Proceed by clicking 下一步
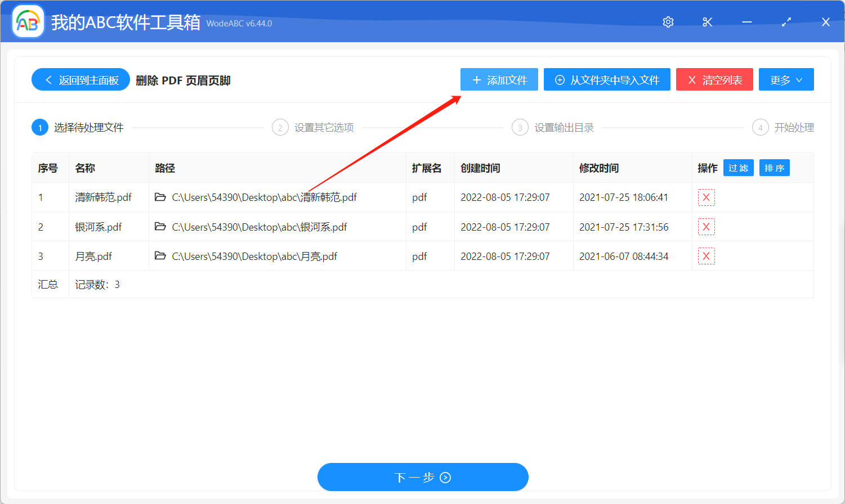Viewport: 845px width, 504px height. tap(423, 476)
